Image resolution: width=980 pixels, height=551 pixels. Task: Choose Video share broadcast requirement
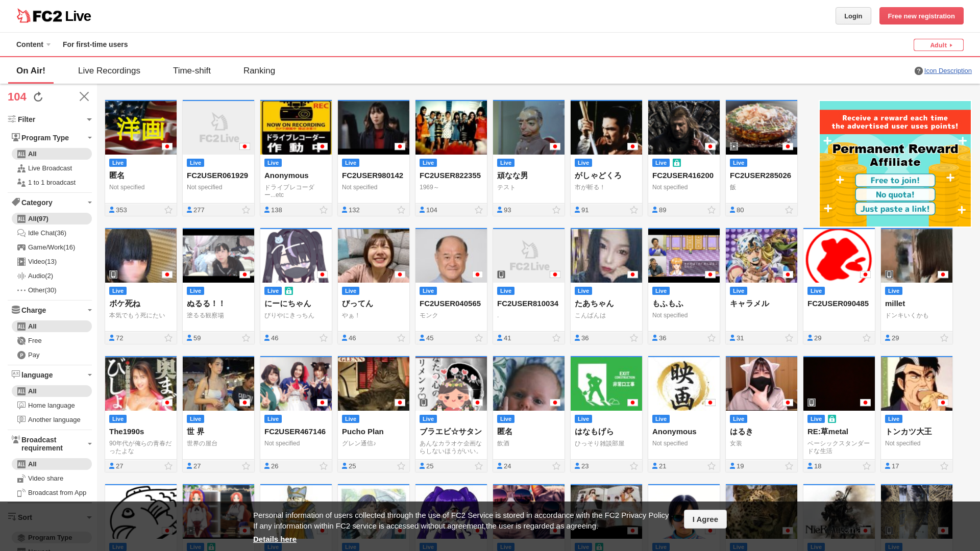tap(45, 479)
